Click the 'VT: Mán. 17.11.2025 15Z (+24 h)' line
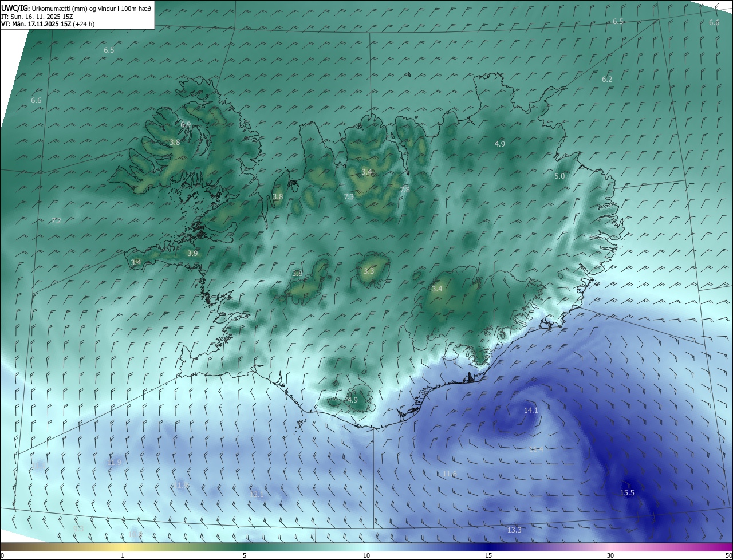This screenshot has height=560, width=733. point(48,24)
